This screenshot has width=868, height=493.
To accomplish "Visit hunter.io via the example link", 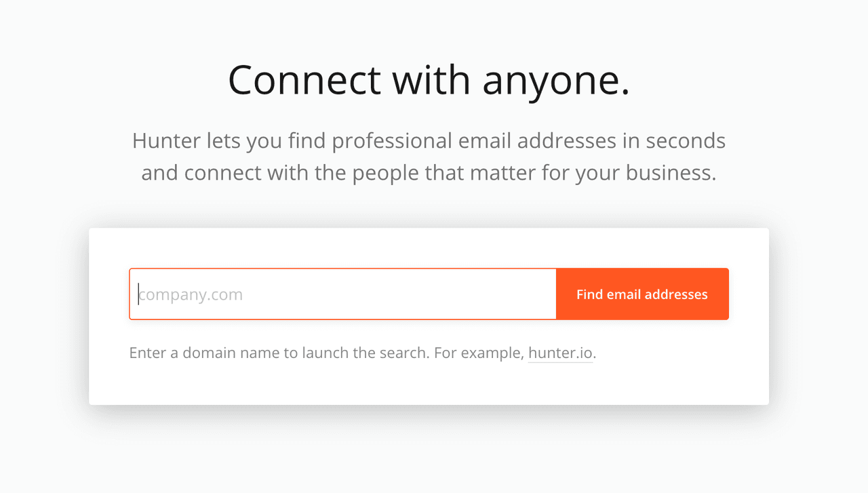I will point(560,353).
